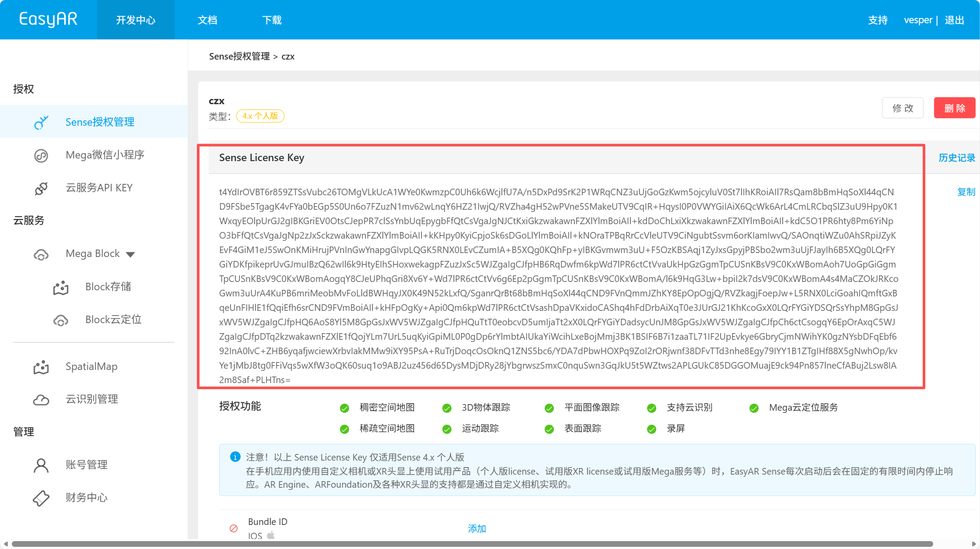Image resolution: width=980 pixels, height=549 pixels.
Task: Click the Mega Block cloud icon
Action: point(41,254)
